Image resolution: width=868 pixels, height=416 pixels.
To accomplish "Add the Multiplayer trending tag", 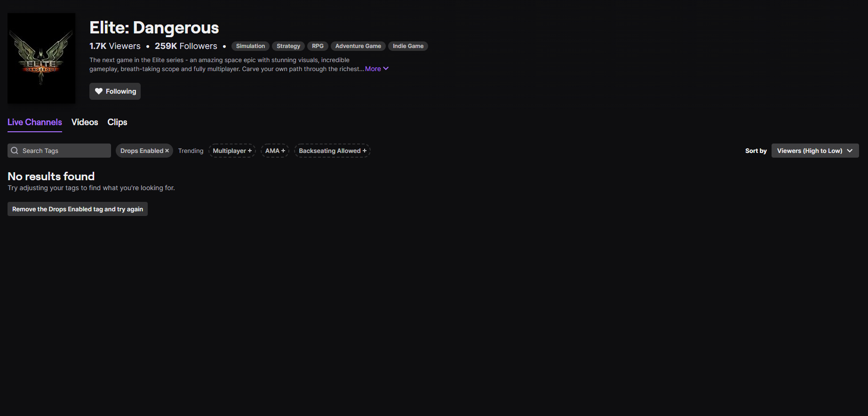I will click(232, 151).
